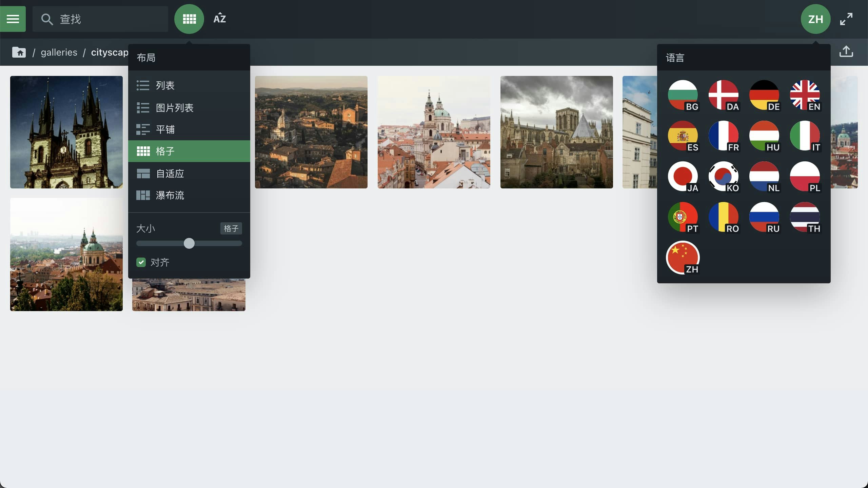Screen dimensions: 868x488
Task: Adjust the 大小 size slider
Action: pos(190,243)
